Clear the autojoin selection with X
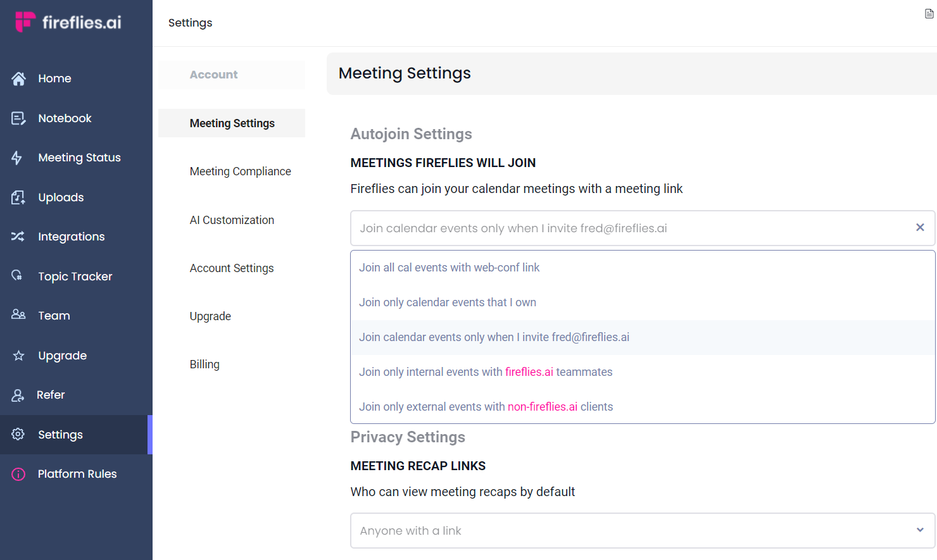Screen dimensions: 937x560 pyautogui.click(x=920, y=227)
